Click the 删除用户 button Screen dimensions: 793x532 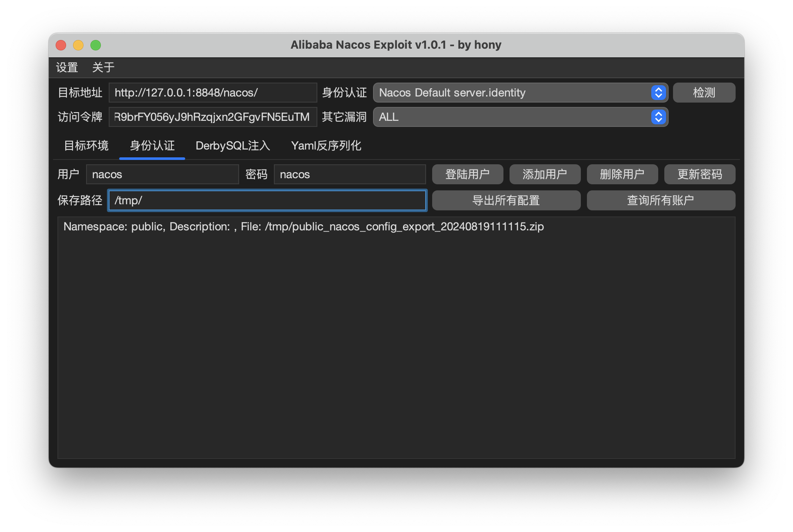coord(622,174)
